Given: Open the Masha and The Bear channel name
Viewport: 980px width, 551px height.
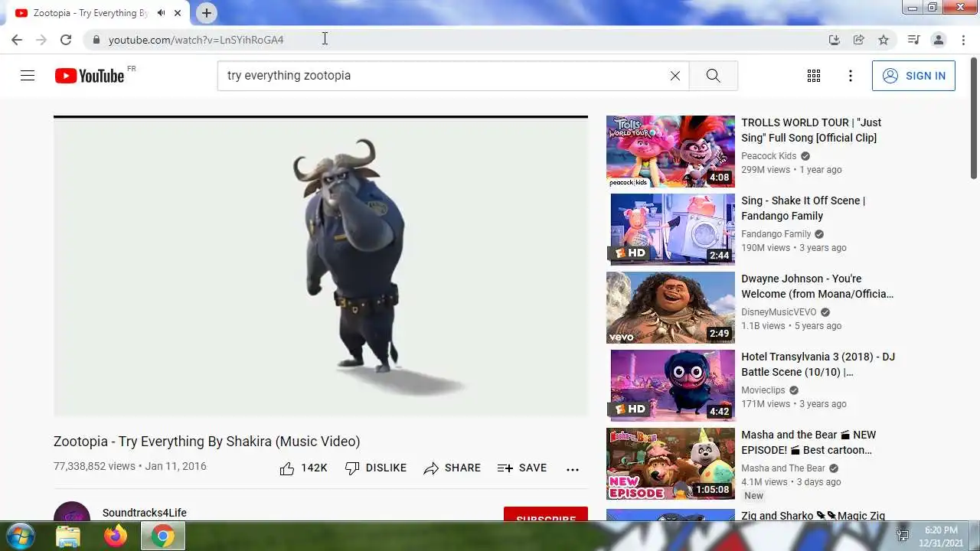Looking at the screenshot, I should point(783,468).
